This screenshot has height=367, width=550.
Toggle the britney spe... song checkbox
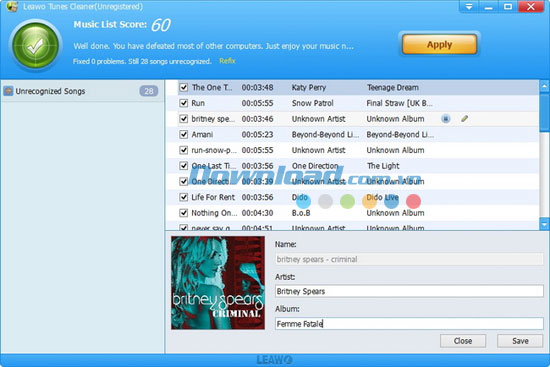(183, 119)
